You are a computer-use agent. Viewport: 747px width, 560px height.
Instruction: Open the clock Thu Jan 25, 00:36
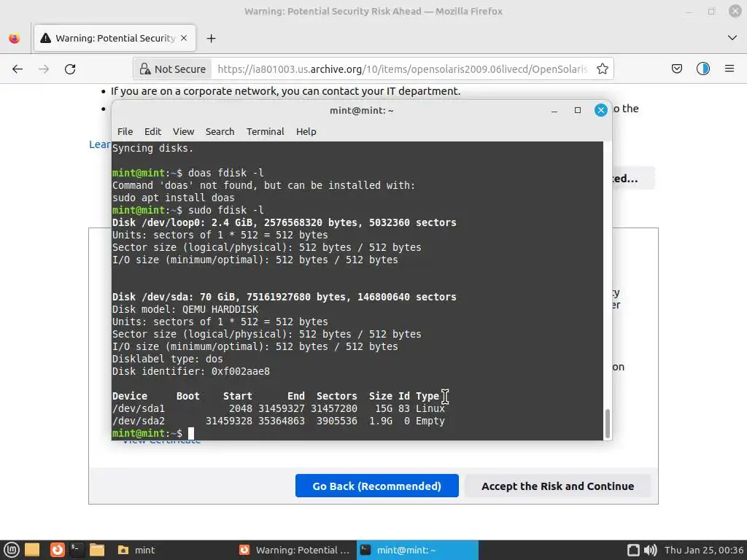click(704, 550)
